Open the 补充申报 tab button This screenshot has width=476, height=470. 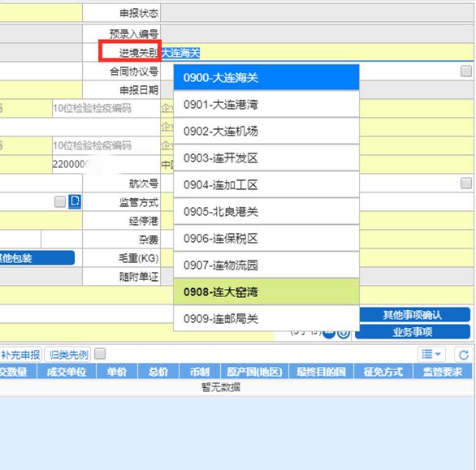(20, 355)
